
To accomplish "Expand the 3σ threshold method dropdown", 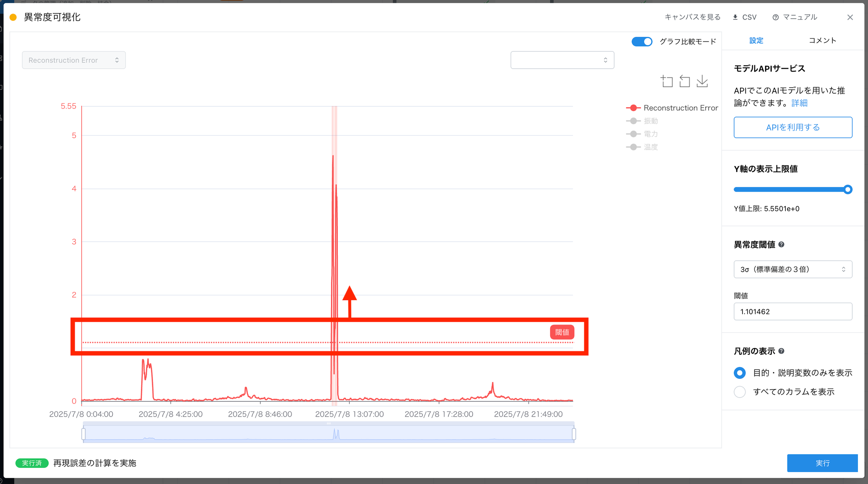I will [x=793, y=270].
